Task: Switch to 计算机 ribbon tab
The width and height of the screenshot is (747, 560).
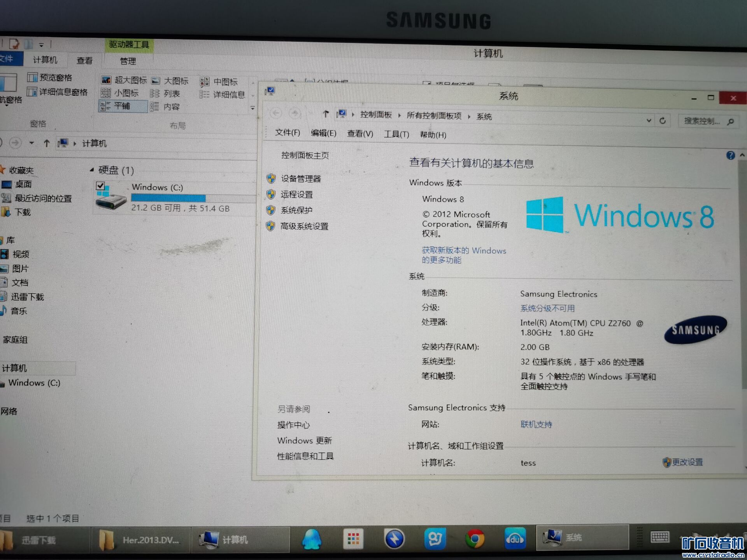Action: tap(45, 59)
